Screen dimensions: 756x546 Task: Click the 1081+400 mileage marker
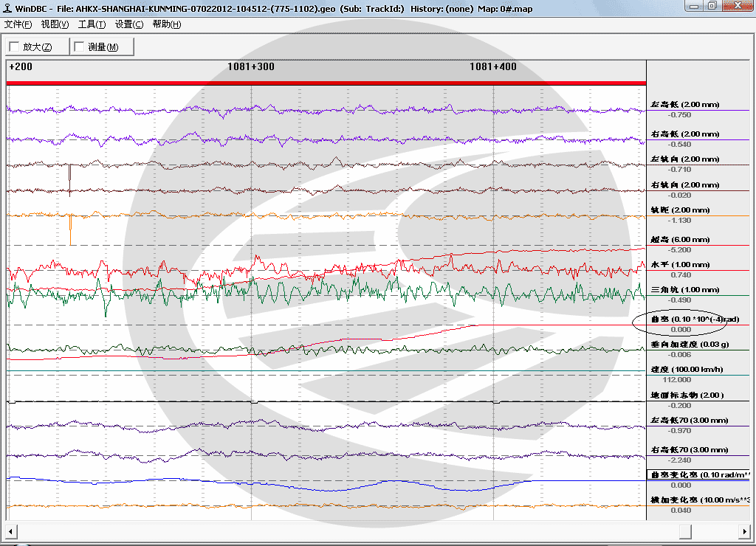coord(492,66)
